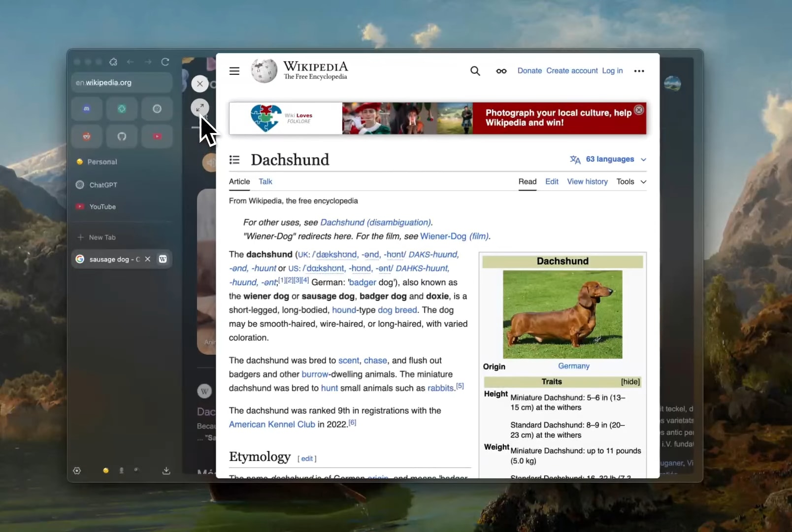Switch to the YouTube pinned tab

click(x=122, y=207)
